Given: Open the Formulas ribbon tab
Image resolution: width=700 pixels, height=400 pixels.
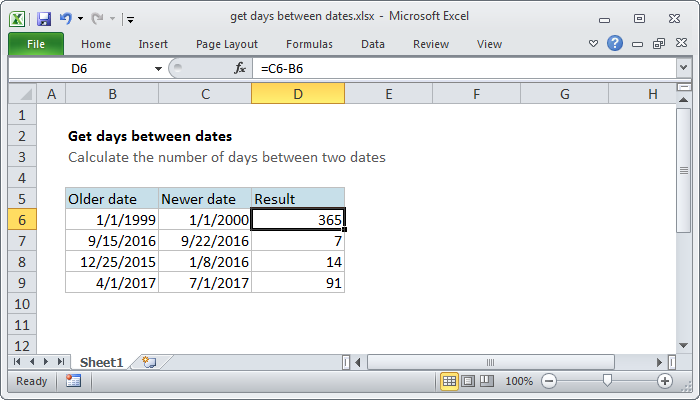Looking at the screenshot, I should 309,44.
